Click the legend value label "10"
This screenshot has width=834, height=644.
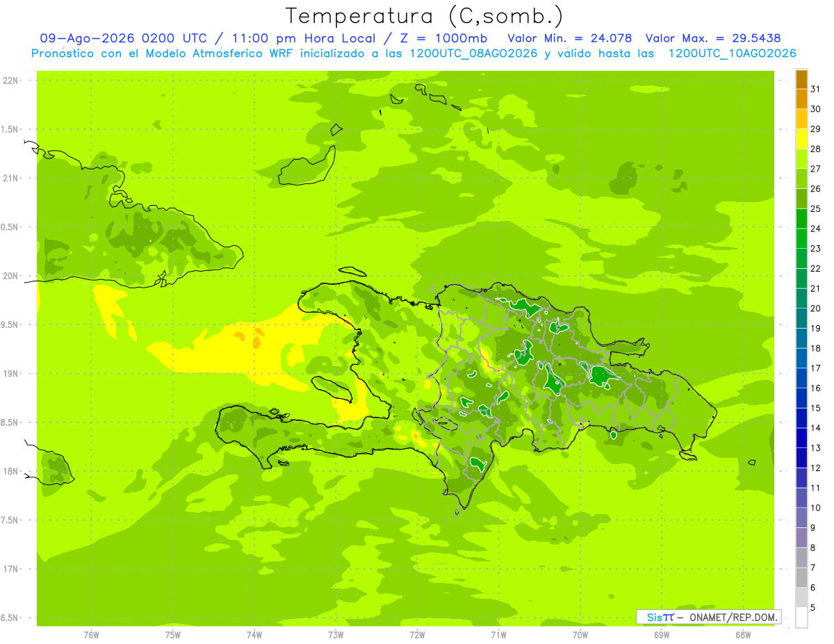pyautogui.click(x=815, y=508)
